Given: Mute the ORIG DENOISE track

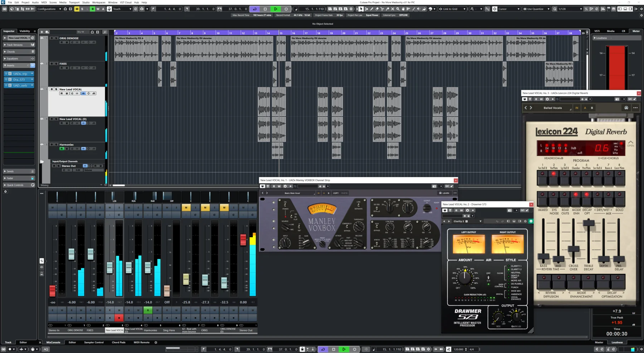Looking at the screenshot, I should 52,38.
